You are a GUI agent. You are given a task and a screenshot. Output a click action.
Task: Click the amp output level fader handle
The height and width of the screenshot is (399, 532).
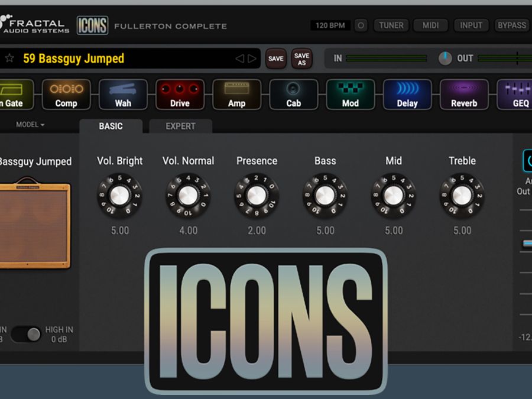tap(527, 244)
